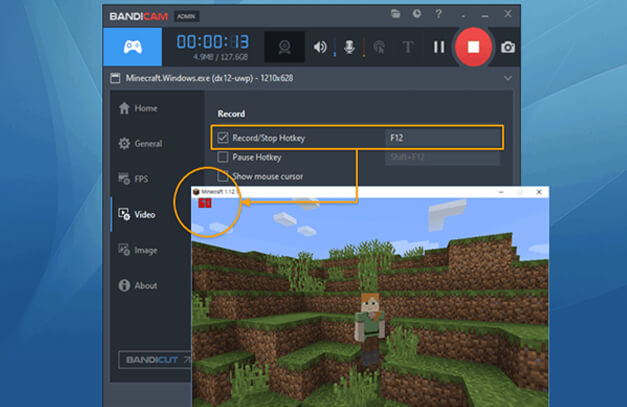This screenshot has height=407, width=627.
Task: Select the Video settings section
Action: pos(137,214)
